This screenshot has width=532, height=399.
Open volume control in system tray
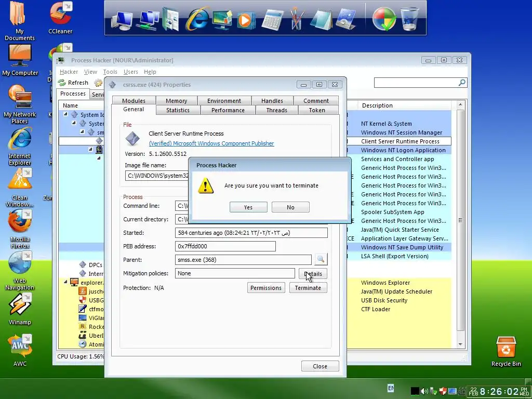point(424,391)
